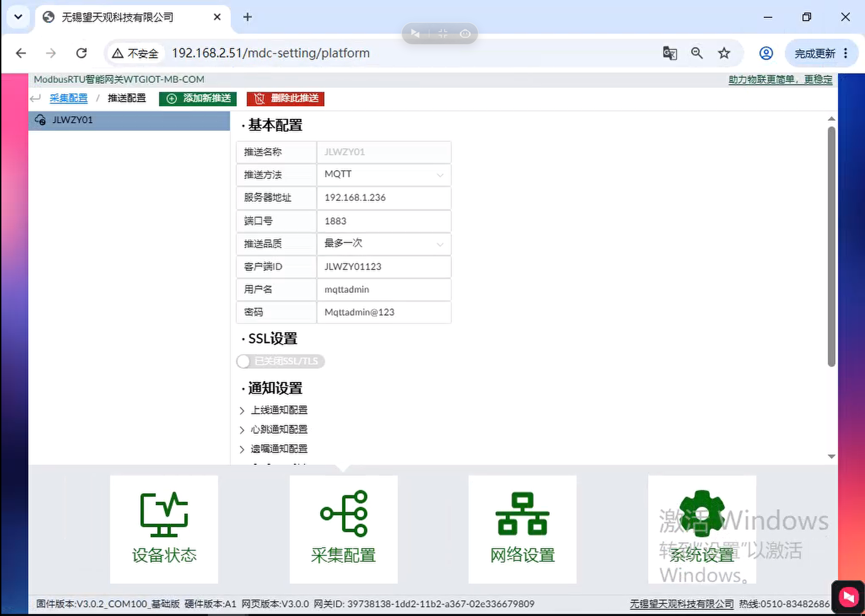Click the 不安全 site security warning
This screenshot has height=616, width=865.
click(x=135, y=54)
